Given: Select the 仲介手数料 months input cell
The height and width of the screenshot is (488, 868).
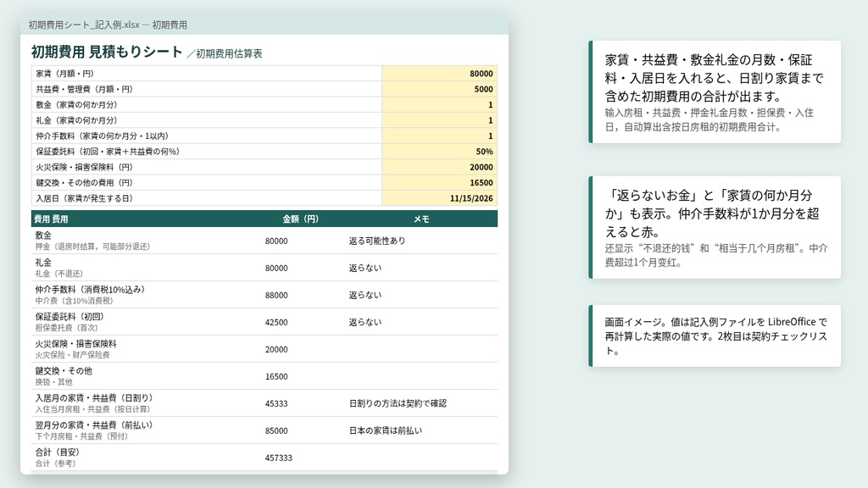Looking at the screenshot, I should [x=440, y=136].
